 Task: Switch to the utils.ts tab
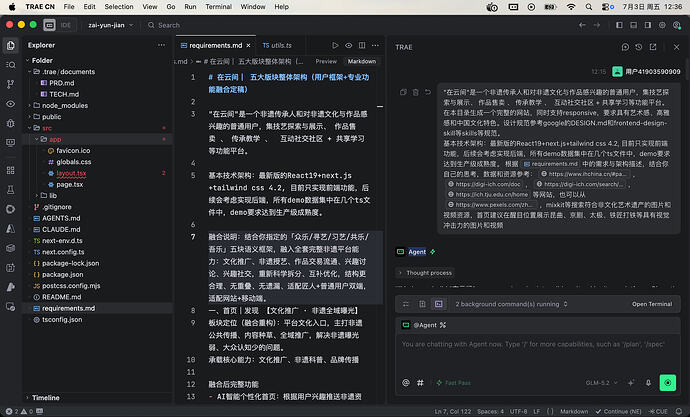(x=277, y=45)
